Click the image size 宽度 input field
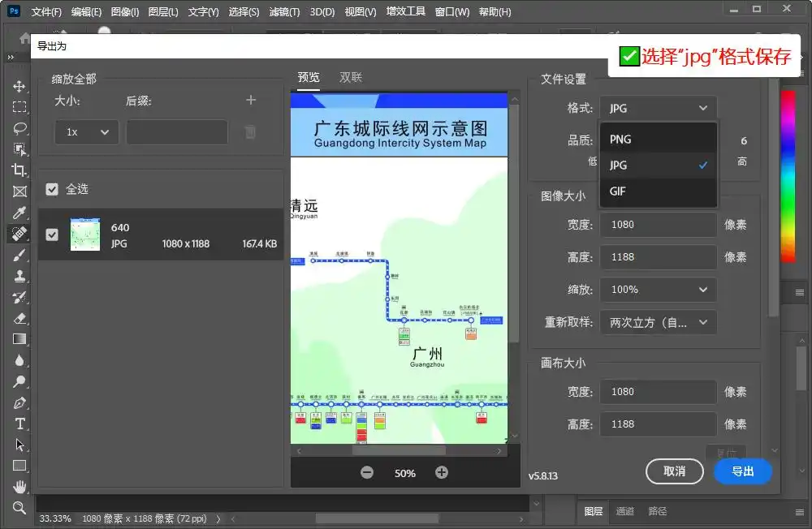The image size is (812, 529). click(658, 225)
